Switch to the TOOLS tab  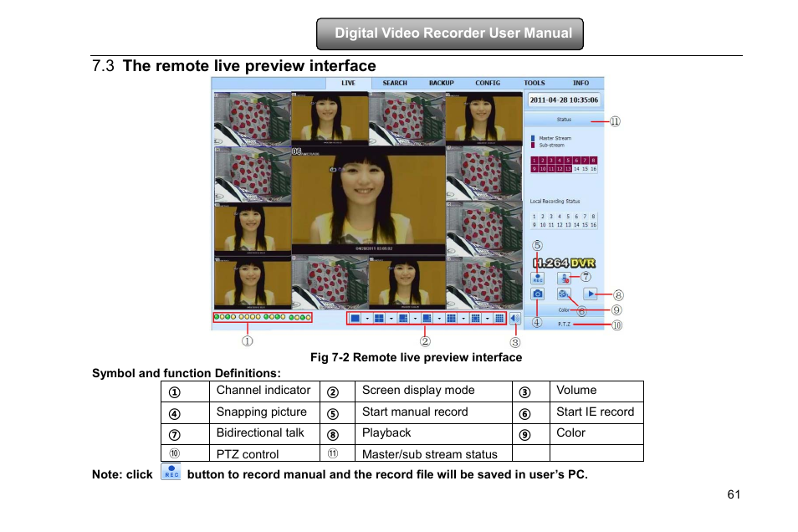click(535, 83)
